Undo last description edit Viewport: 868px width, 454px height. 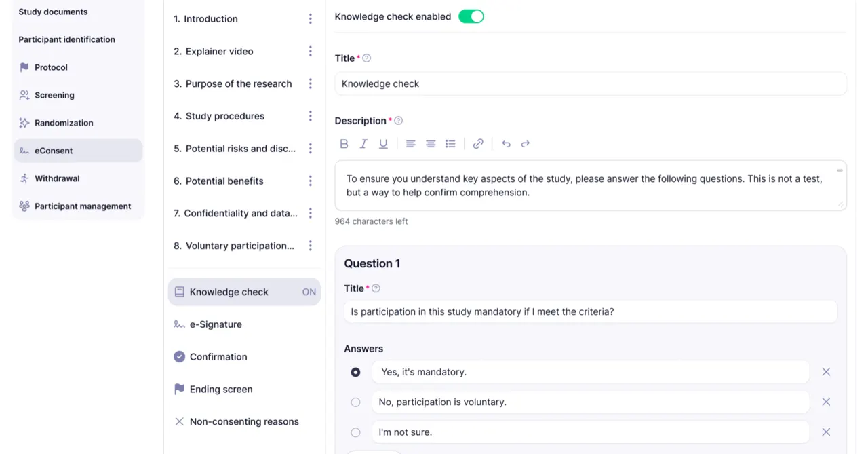click(x=506, y=144)
